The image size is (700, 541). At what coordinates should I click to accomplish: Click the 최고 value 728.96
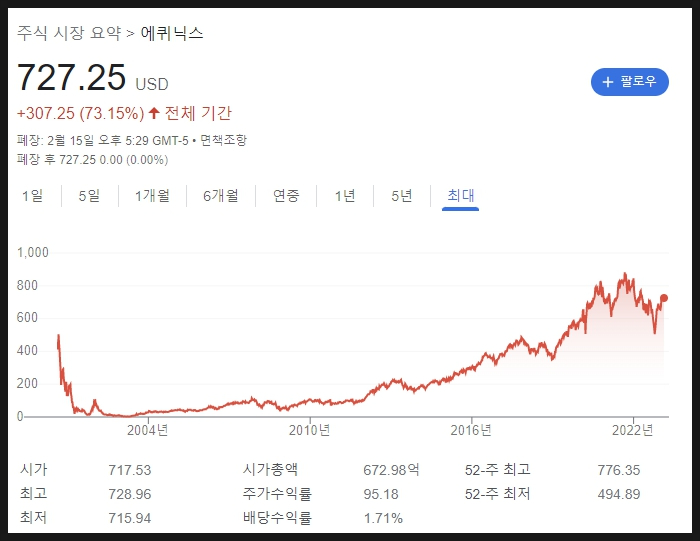tap(130, 494)
